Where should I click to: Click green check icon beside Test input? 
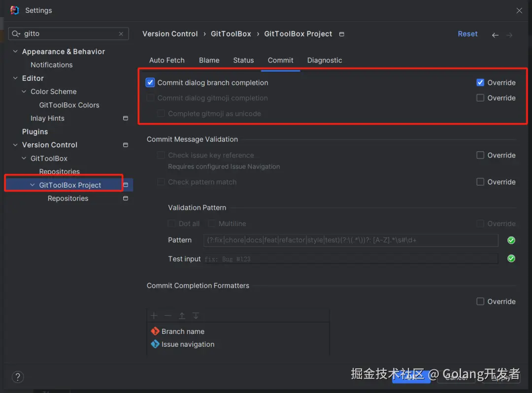pos(511,259)
